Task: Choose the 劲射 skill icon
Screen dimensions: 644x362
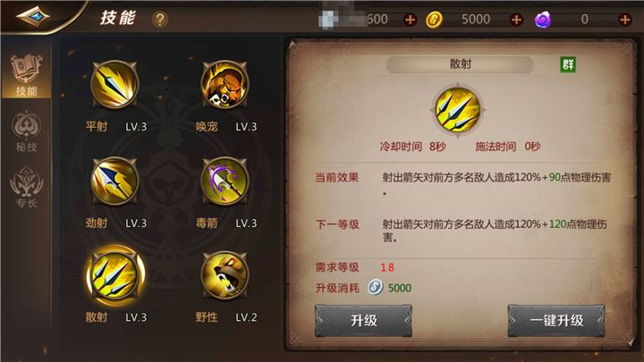Action: (114, 181)
